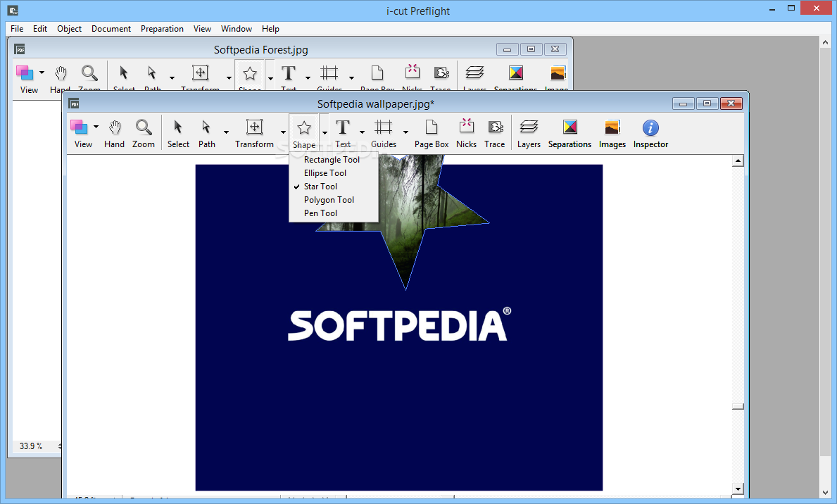837x504 pixels.
Task: Click main application scrollbar up arrow
Action: coord(826,42)
